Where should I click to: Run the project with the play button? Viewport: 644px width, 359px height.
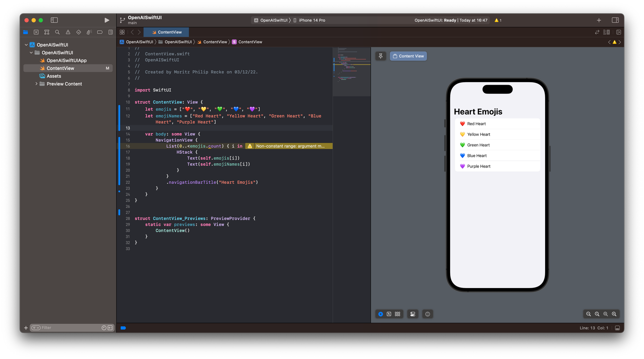pyautogui.click(x=107, y=20)
